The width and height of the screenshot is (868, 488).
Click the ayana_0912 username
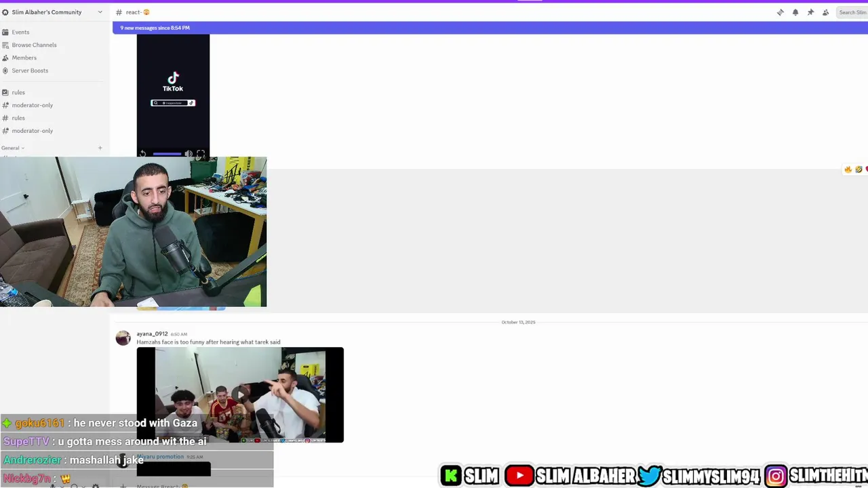152,333
